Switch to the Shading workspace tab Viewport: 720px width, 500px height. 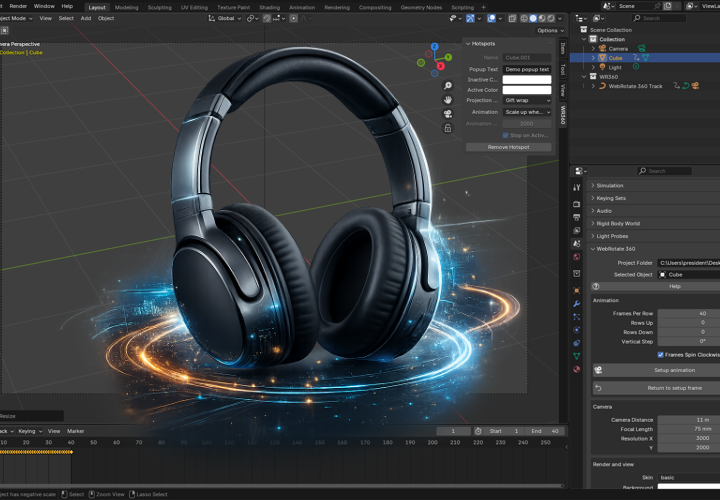coord(270,7)
